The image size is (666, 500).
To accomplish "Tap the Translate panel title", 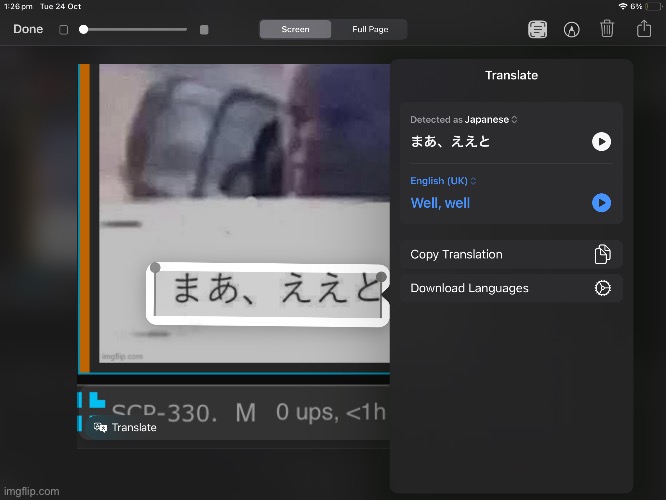I will pyautogui.click(x=511, y=75).
